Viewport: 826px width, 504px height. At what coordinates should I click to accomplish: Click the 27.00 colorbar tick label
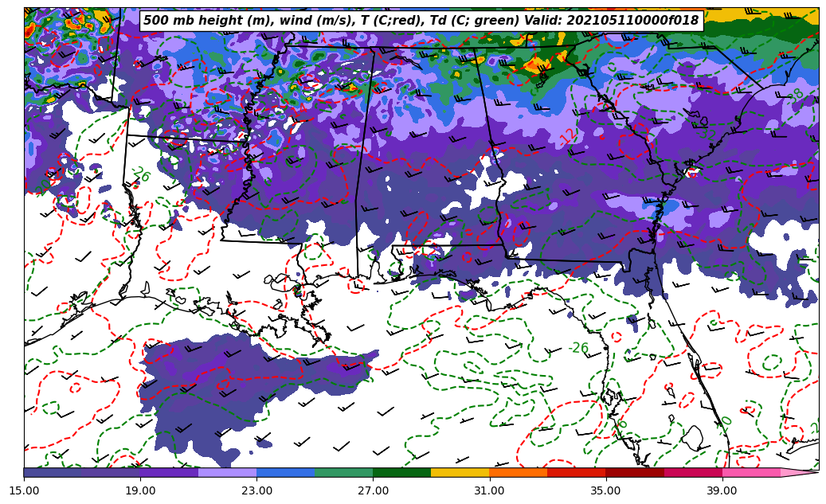point(373,490)
